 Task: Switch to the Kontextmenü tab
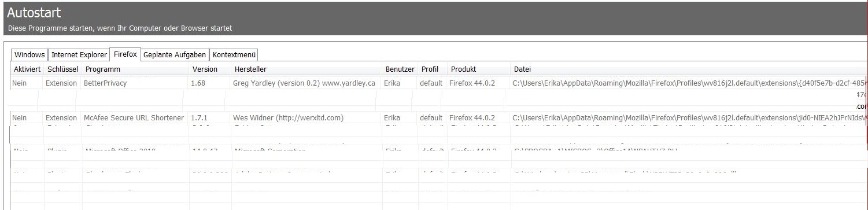[234, 55]
